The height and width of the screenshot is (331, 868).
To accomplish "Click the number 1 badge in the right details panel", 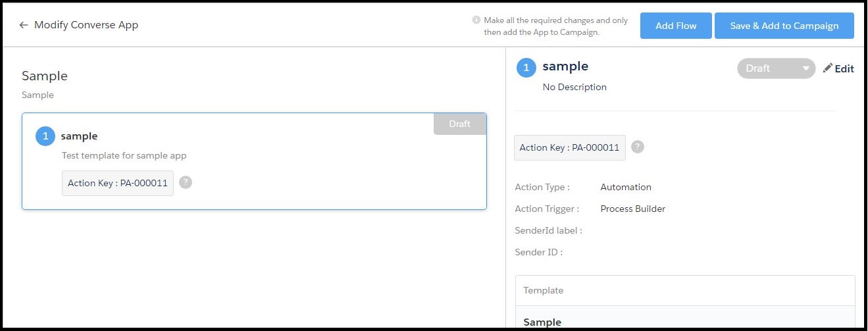I will pyautogui.click(x=526, y=68).
